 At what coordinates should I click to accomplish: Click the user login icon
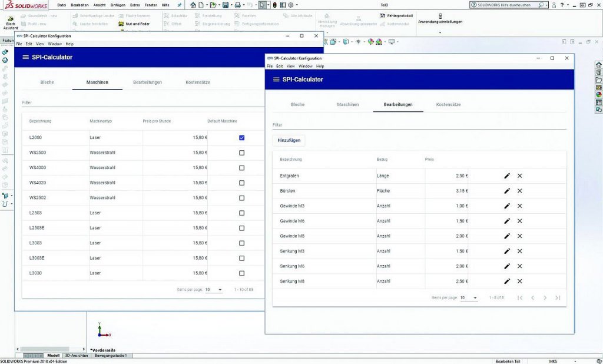click(554, 5)
